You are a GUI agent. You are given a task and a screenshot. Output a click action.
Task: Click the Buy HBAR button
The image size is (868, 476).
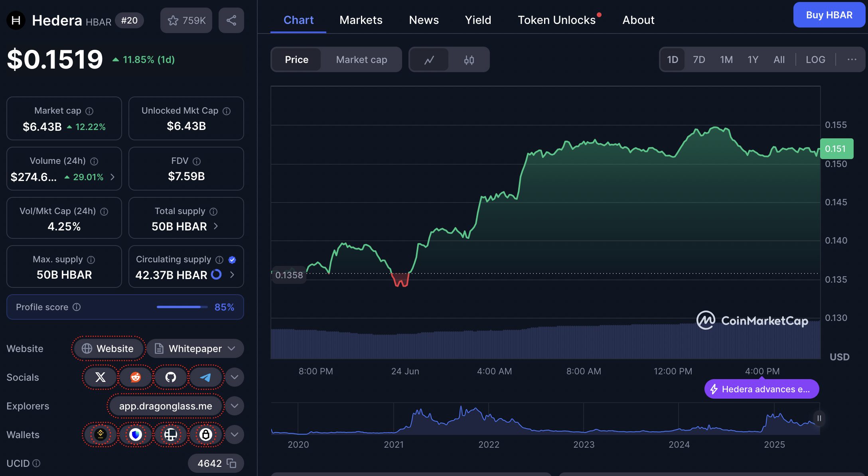click(829, 15)
